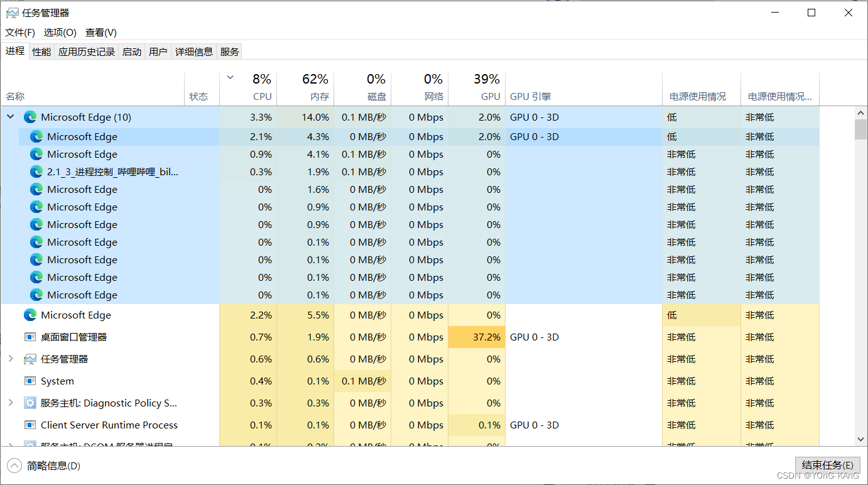The height and width of the screenshot is (485, 868).
Task: Select the 进程 tab
Action: coord(15,51)
